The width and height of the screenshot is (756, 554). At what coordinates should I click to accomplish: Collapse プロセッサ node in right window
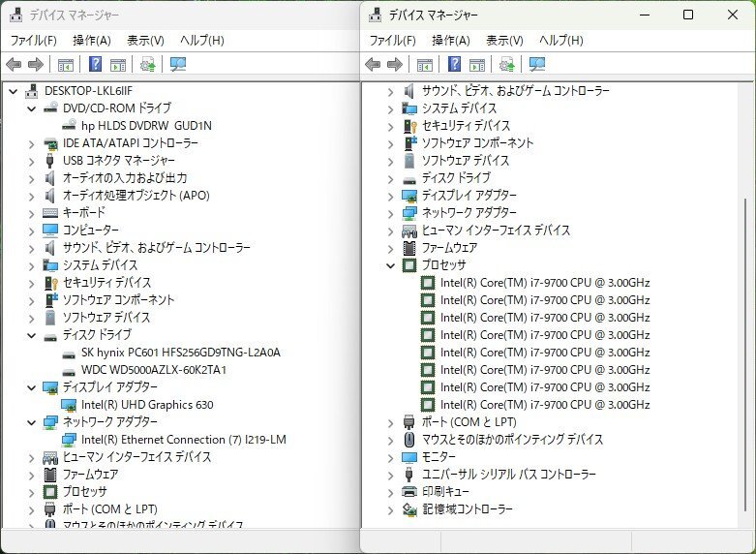(x=391, y=265)
